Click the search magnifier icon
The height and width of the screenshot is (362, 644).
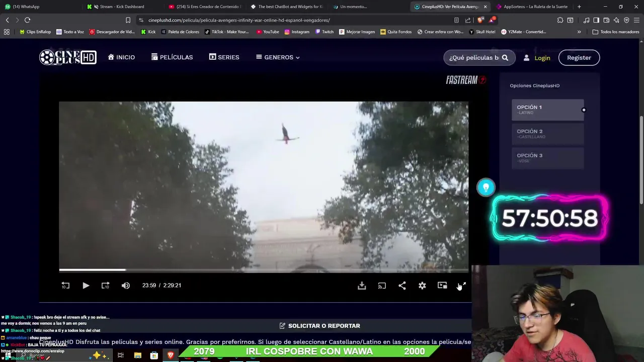coord(505,58)
